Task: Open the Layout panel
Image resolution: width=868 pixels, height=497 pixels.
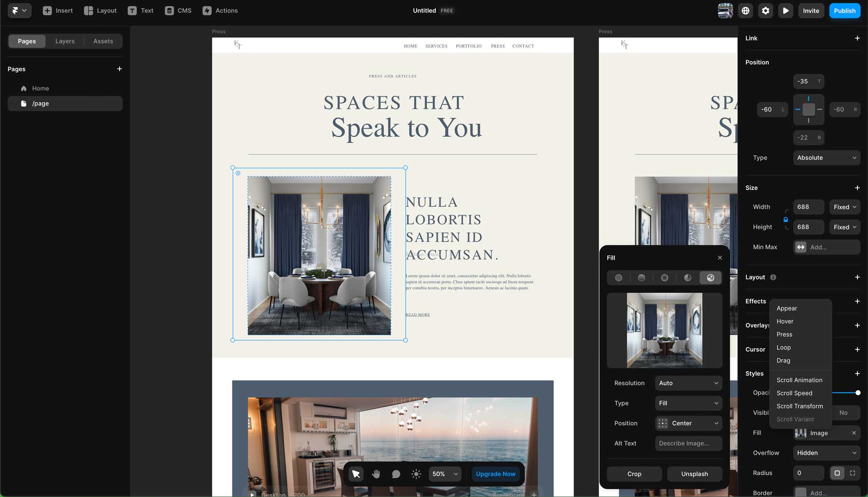Action: (100, 10)
